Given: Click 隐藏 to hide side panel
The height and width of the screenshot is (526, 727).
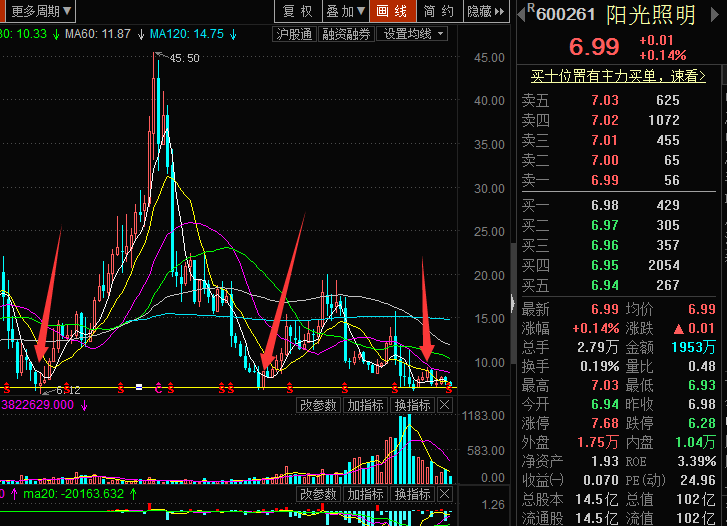Looking at the screenshot, I should point(486,11).
